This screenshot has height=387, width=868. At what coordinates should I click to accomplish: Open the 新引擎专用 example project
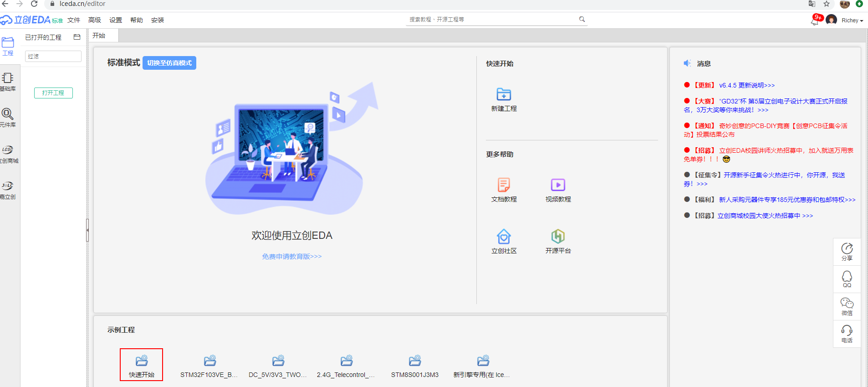click(482, 366)
